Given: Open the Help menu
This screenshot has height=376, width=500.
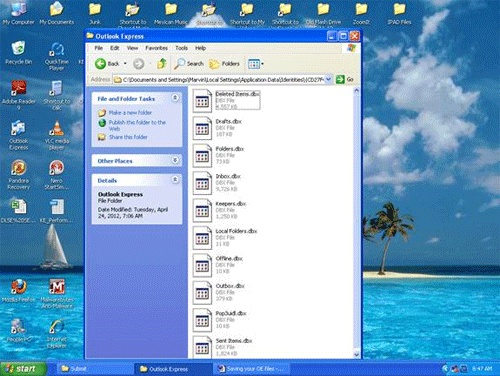Looking at the screenshot, I should 200,48.
